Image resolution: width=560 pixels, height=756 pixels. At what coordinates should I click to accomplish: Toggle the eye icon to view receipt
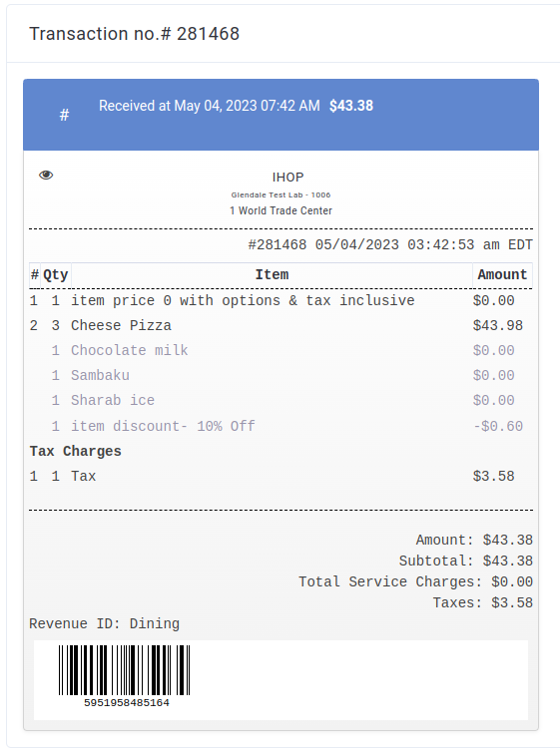[x=46, y=175]
